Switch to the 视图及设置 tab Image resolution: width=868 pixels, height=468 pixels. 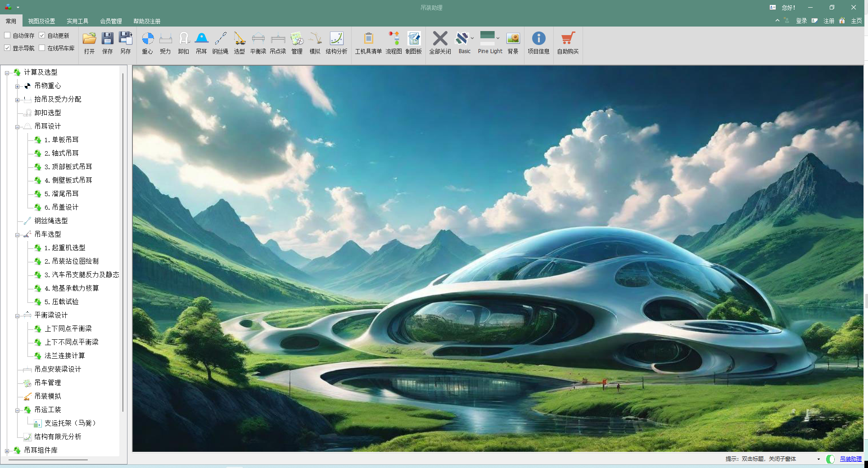[41, 21]
